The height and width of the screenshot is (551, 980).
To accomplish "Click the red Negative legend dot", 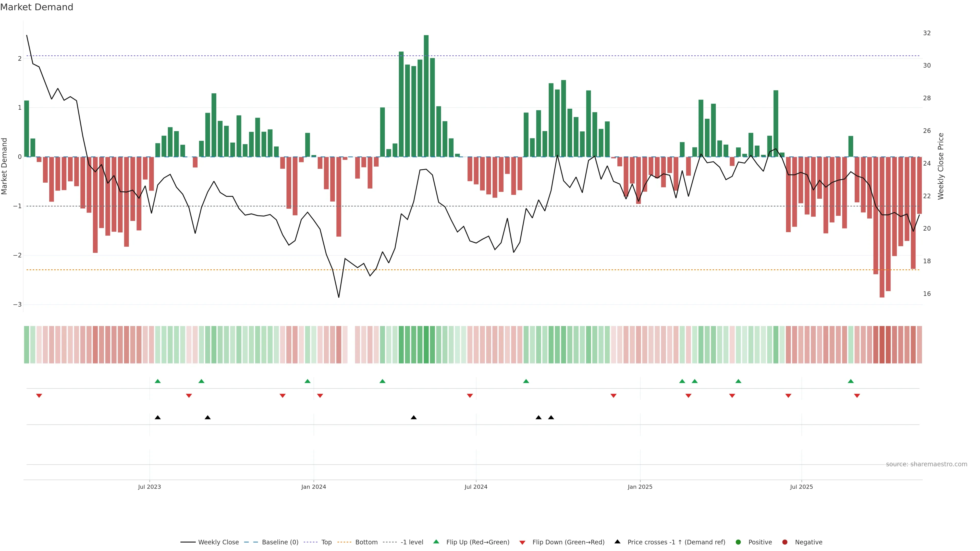I will click(785, 542).
